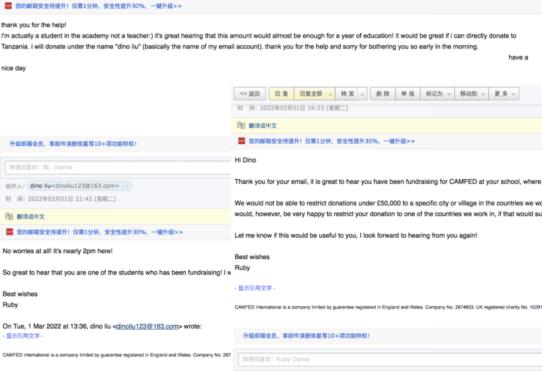Click translate icon above the Hi Dino email
542x373 pixels.
pyautogui.click(x=241, y=125)
